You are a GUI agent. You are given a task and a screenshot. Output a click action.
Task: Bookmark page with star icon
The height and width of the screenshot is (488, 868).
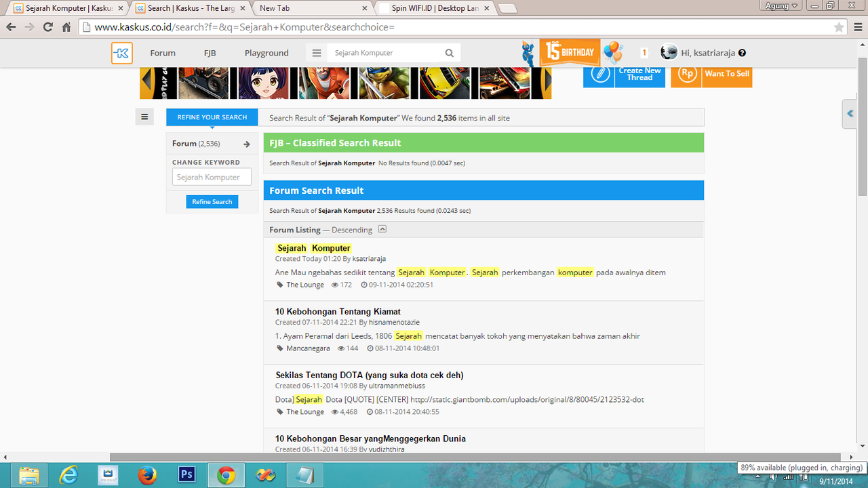[839, 27]
